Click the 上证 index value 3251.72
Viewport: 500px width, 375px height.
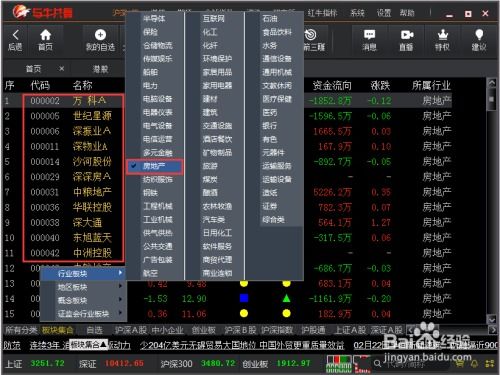tap(48, 363)
